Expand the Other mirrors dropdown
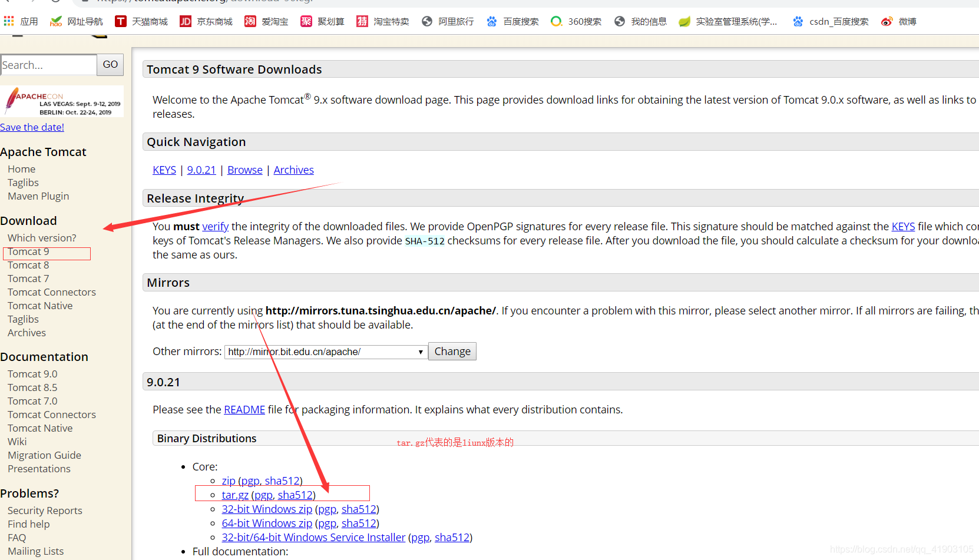979x560 pixels. (x=326, y=352)
